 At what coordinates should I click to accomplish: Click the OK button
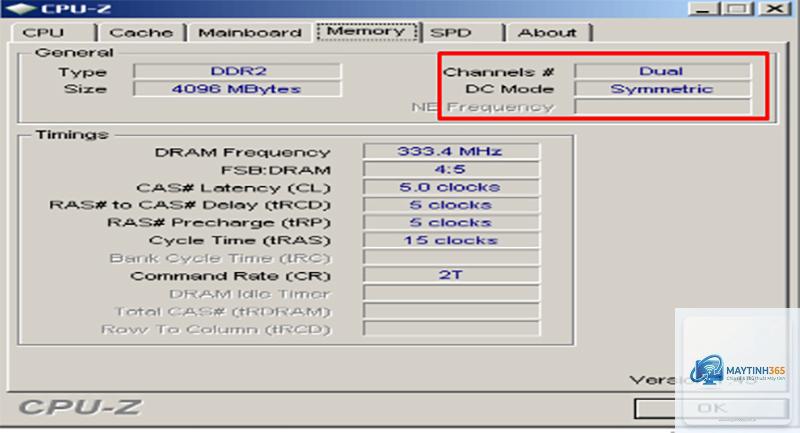pos(711,408)
